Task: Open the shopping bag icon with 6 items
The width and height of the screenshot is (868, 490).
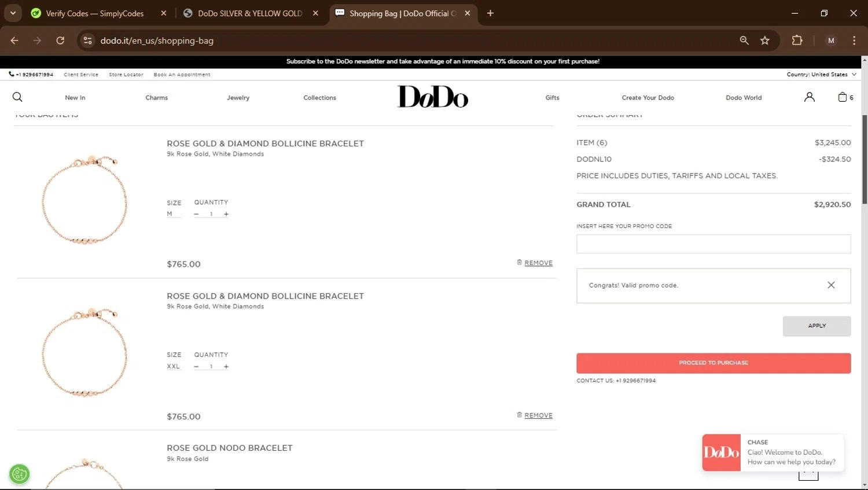Action: (845, 97)
